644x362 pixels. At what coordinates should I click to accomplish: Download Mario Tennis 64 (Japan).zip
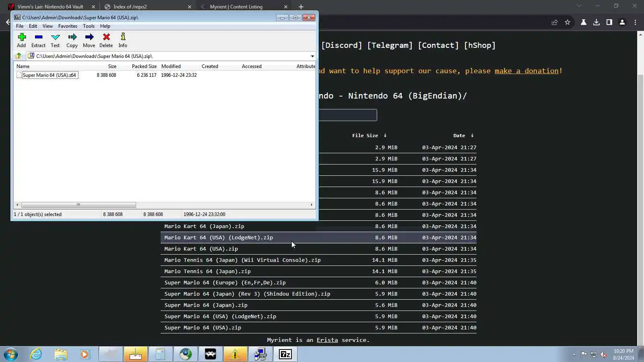(x=207, y=271)
